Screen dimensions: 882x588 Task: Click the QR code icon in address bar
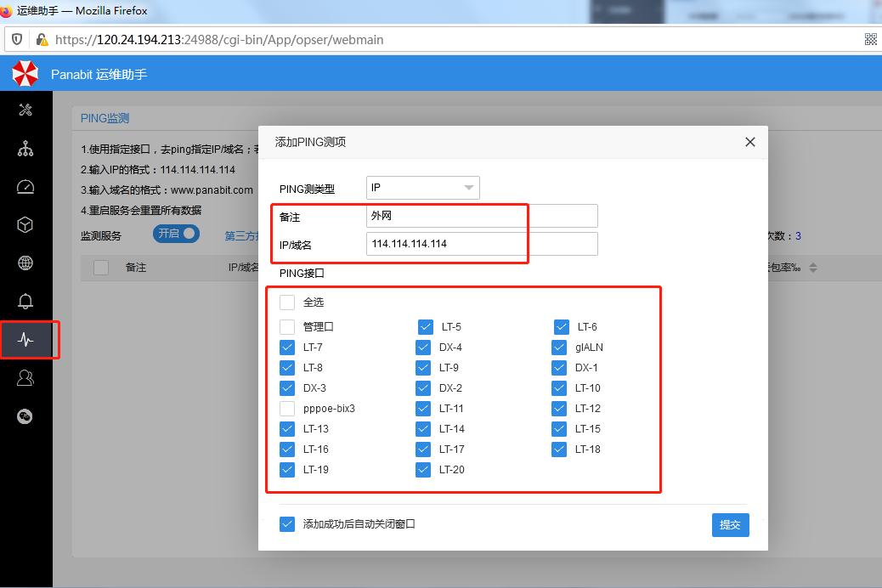871,39
